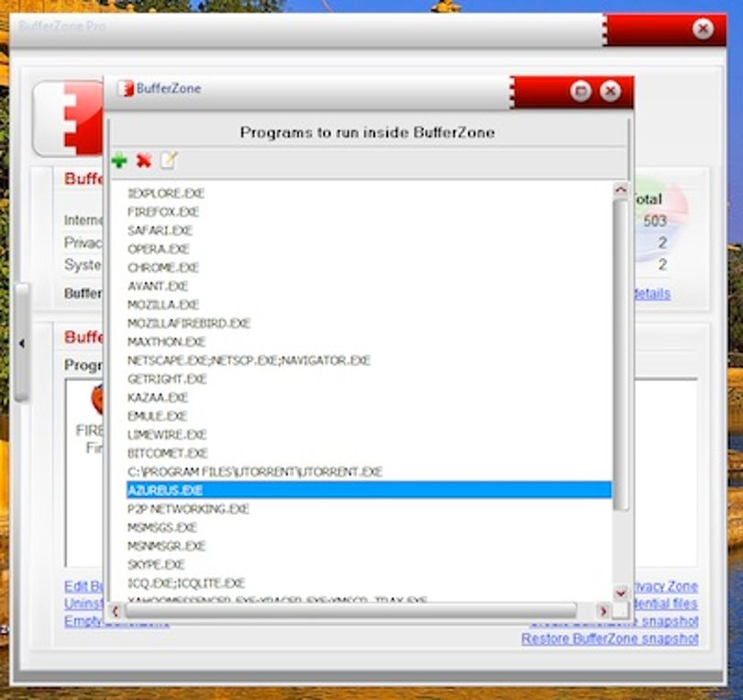Click the details link near totals
The width and height of the screenshot is (743, 700).
pos(652,294)
